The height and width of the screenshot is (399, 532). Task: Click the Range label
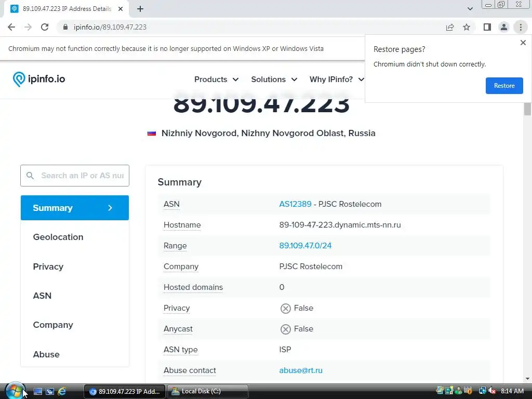click(175, 246)
